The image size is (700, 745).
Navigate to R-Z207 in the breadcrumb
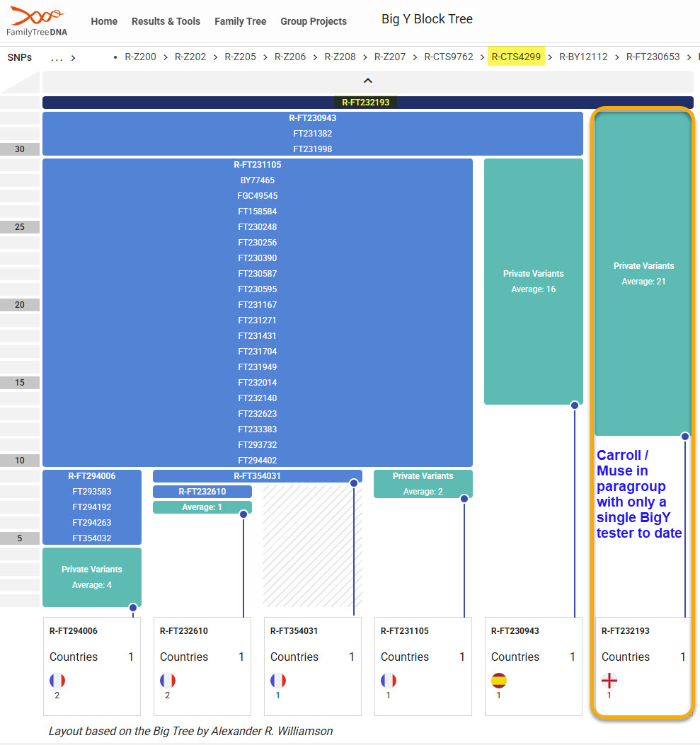pyautogui.click(x=390, y=57)
